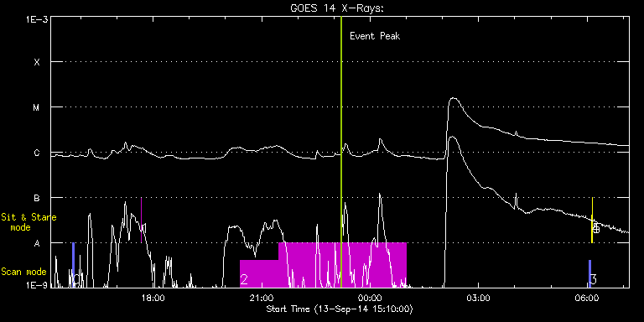This screenshot has height=322, width=644.
Task: Click the B class level axis label
Action: 37,198
